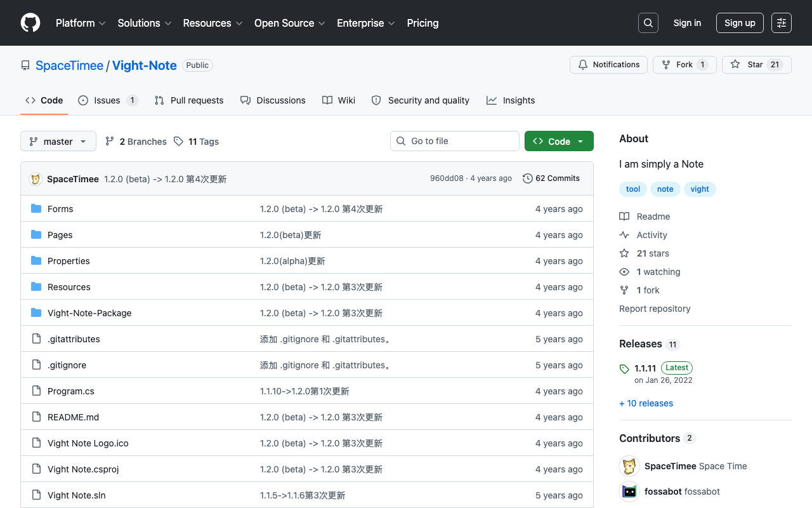Open the Insights tab

coord(511,100)
